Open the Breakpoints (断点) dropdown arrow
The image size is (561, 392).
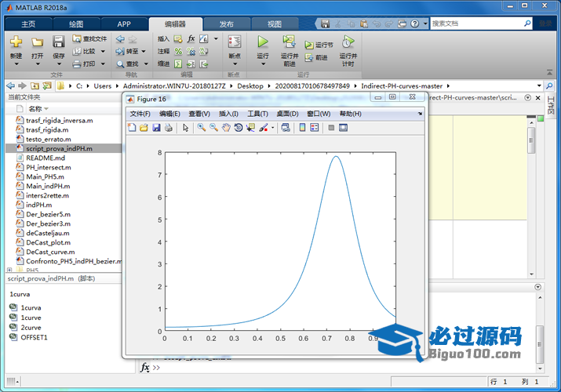click(235, 64)
